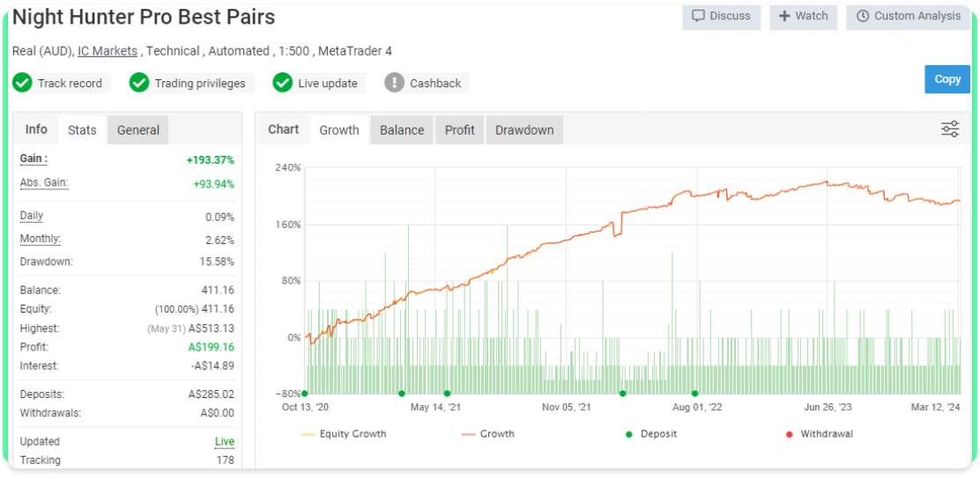Click the Cashback exclamation warning icon
Viewport: 980px width, 479px height.
pyautogui.click(x=395, y=83)
